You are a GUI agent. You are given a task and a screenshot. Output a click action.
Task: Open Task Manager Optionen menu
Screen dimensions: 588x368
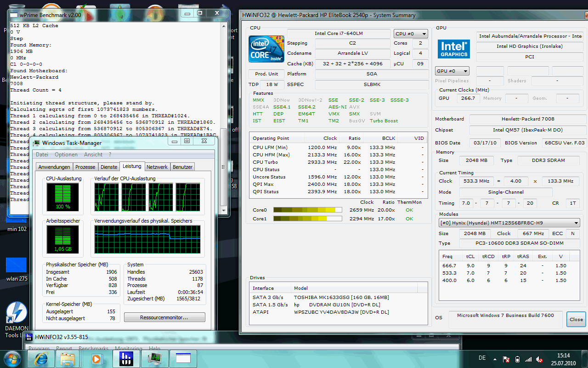[x=66, y=155]
